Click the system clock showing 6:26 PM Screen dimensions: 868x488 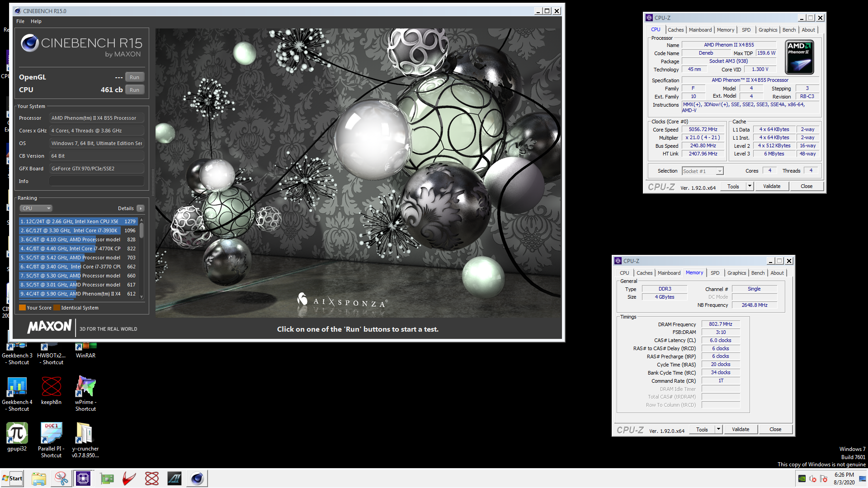844,479
